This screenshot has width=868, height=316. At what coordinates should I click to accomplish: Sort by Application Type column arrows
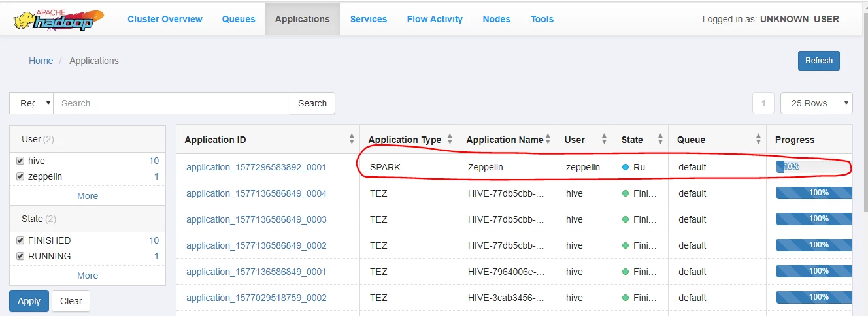pyautogui.click(x=450, y=139)
